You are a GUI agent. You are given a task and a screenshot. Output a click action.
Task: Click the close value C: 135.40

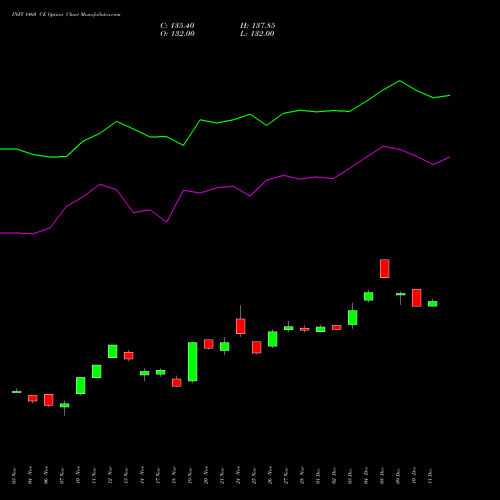tap(177, 26)
